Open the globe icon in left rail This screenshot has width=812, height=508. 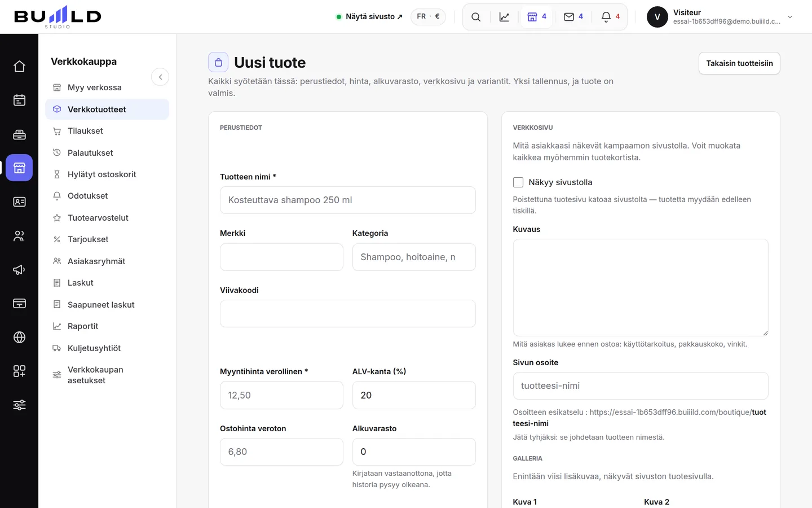19,338
